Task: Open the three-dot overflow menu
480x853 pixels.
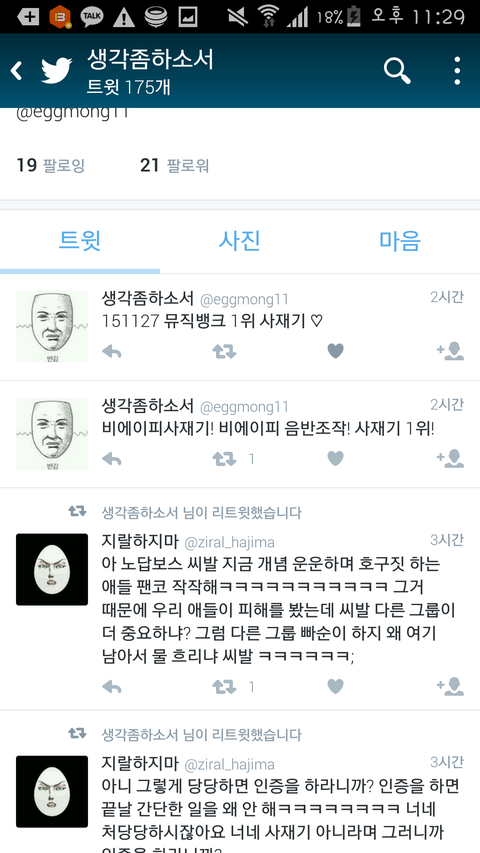Action: (457, 71)
